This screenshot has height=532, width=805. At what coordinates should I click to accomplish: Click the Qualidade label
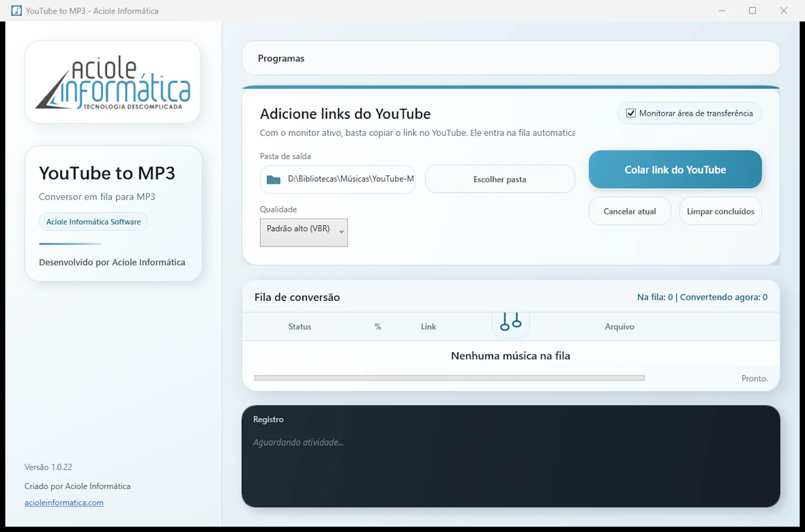[278, 209]
